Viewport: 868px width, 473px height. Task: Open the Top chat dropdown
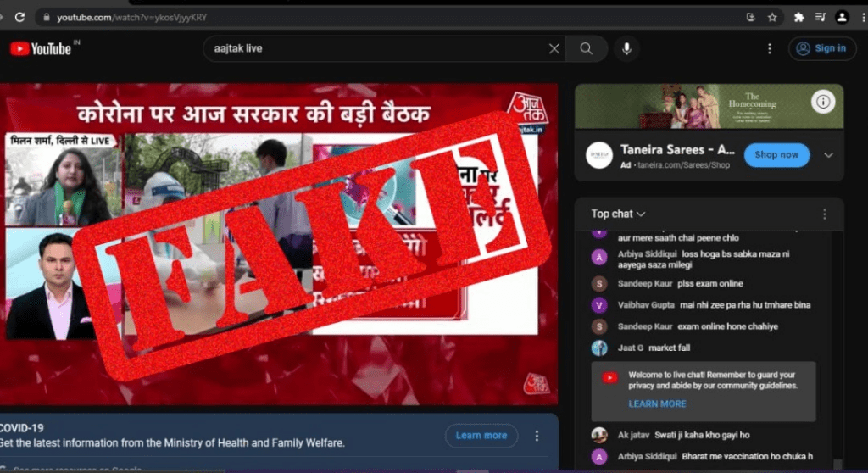(618, 214)
